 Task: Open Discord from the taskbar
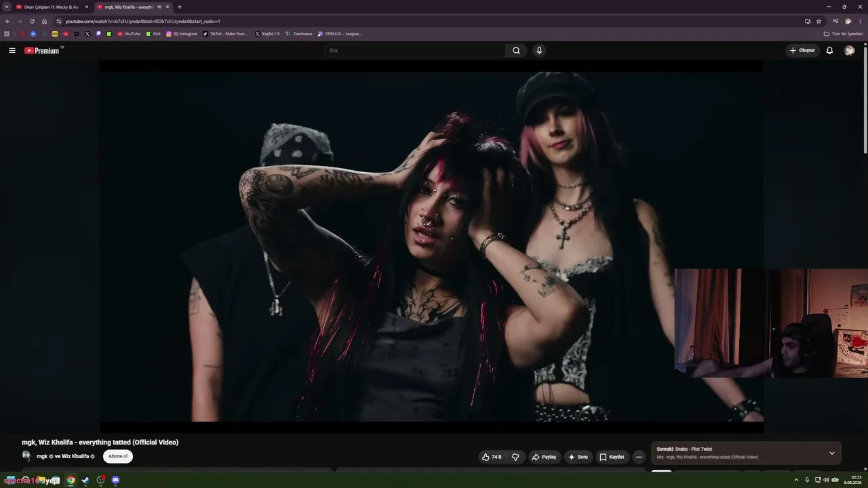pos(115,480)
